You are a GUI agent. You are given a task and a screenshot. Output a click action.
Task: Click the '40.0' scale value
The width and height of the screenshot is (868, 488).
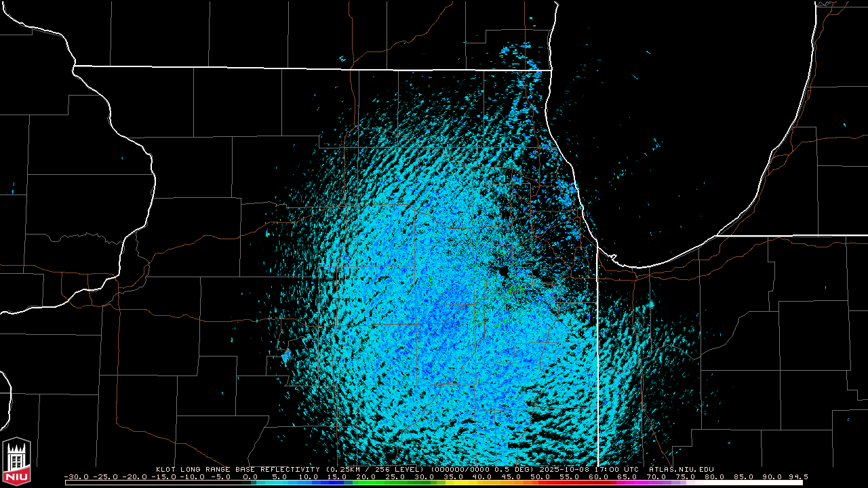click(483, 476)
